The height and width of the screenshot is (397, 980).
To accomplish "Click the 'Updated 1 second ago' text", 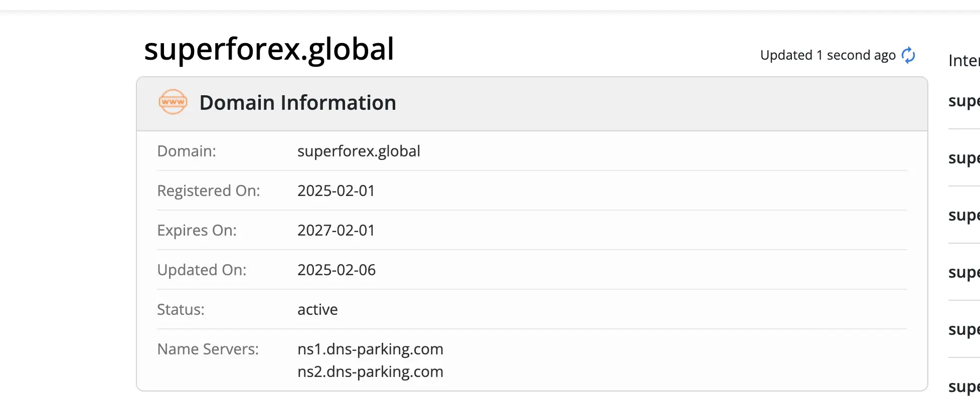I will coord(828,55).
